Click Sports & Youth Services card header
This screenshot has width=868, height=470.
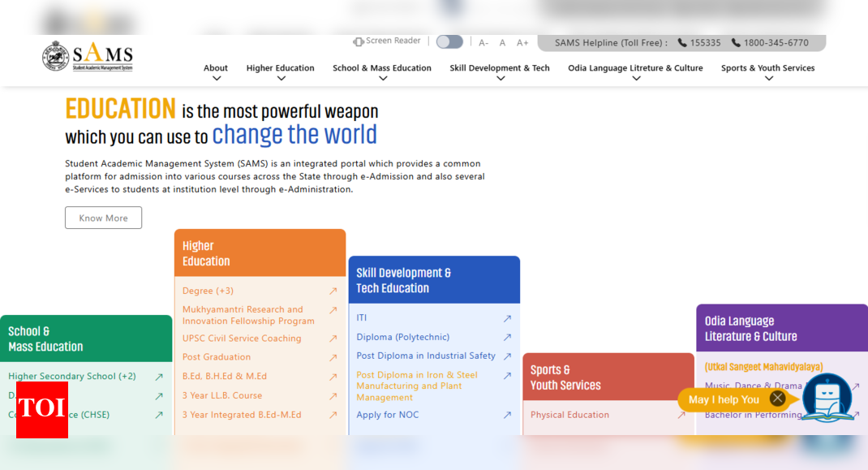click(608, 377)
